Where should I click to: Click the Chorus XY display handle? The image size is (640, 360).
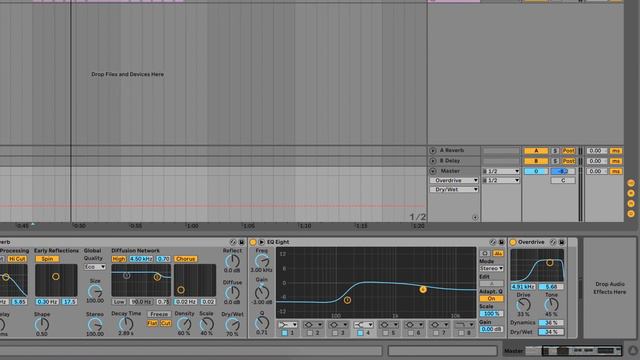click(181, 290)
